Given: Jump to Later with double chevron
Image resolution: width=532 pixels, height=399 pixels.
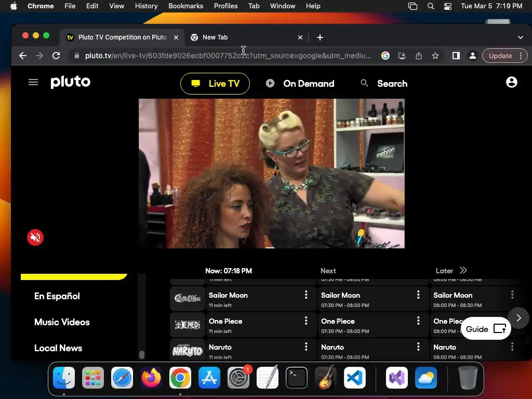Looking at the screenshot, I should pyautogui.click(x=463, y=270).
